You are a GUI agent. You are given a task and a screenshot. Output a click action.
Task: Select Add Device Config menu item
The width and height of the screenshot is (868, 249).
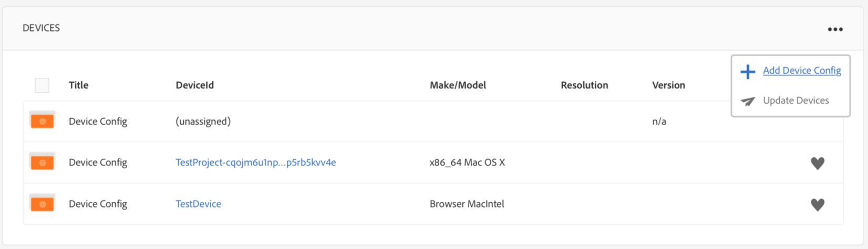pyautogui.click(x=802, y=70)
